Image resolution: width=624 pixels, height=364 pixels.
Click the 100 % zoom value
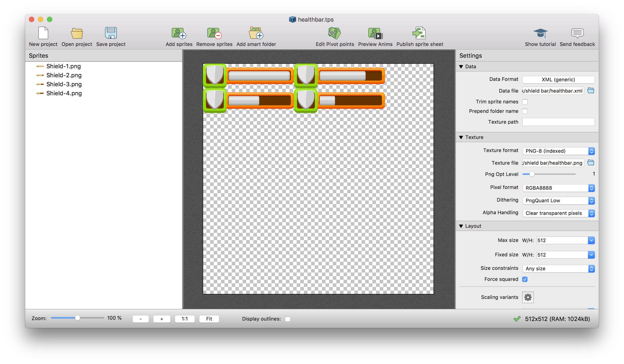pyautogui.click(x=114, y=318)
